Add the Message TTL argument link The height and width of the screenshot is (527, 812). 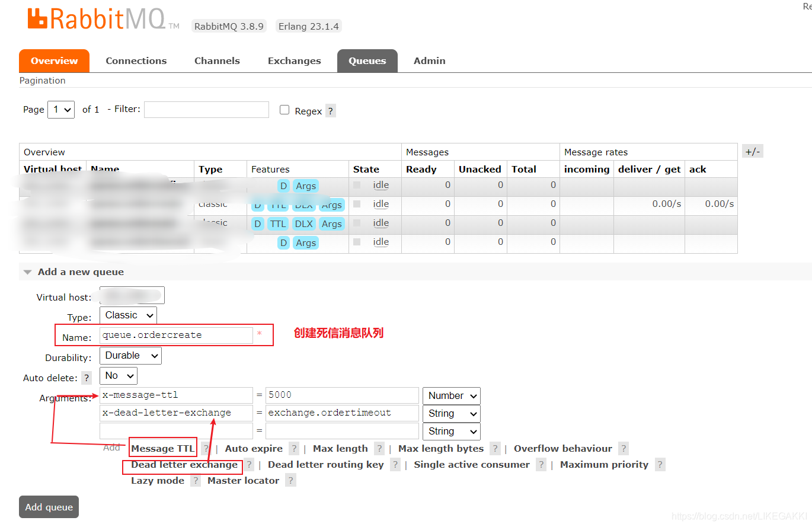tap(162, 449)
